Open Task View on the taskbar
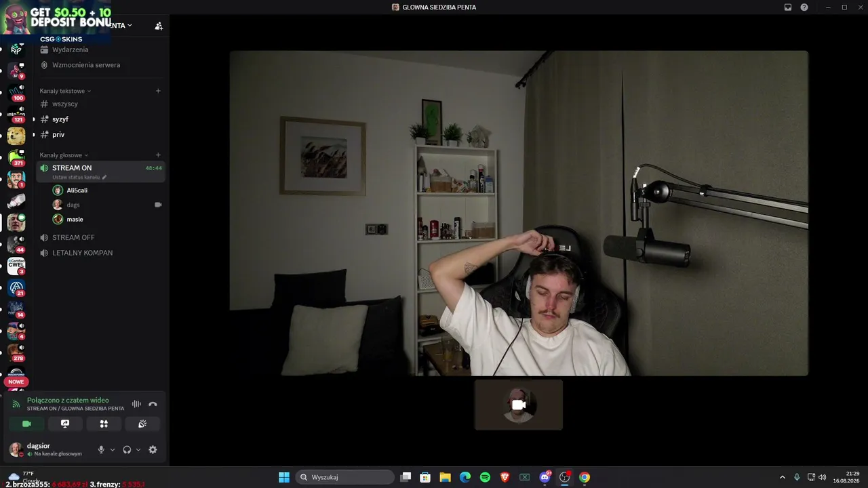 (x=406, y=477)
